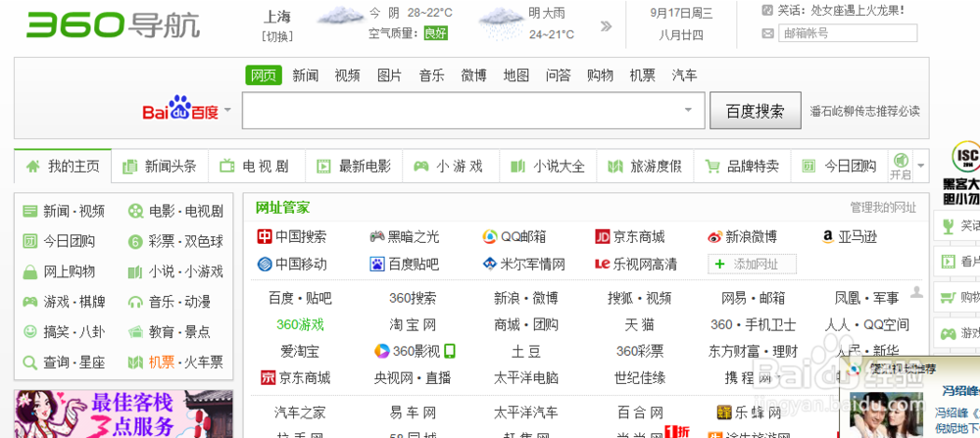Open the 我的主页 home tab
Viewport: 980px width, 438px height.
click(63, 167)
